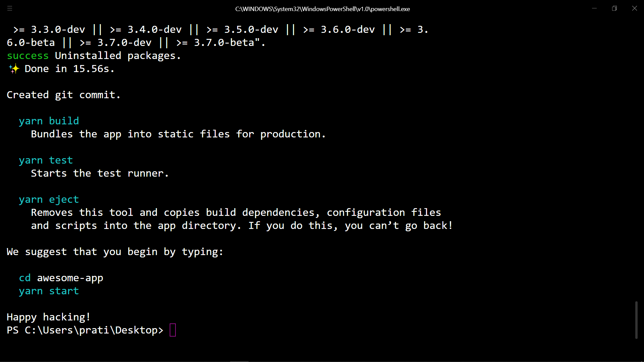Click the 'Starts the test runner.' description

(x=100, y=173)
